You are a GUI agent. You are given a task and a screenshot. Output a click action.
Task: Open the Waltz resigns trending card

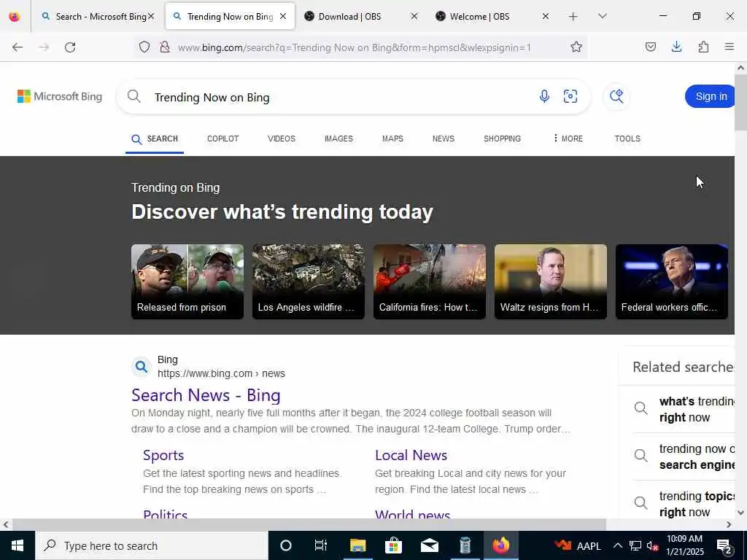coord(550,281)
